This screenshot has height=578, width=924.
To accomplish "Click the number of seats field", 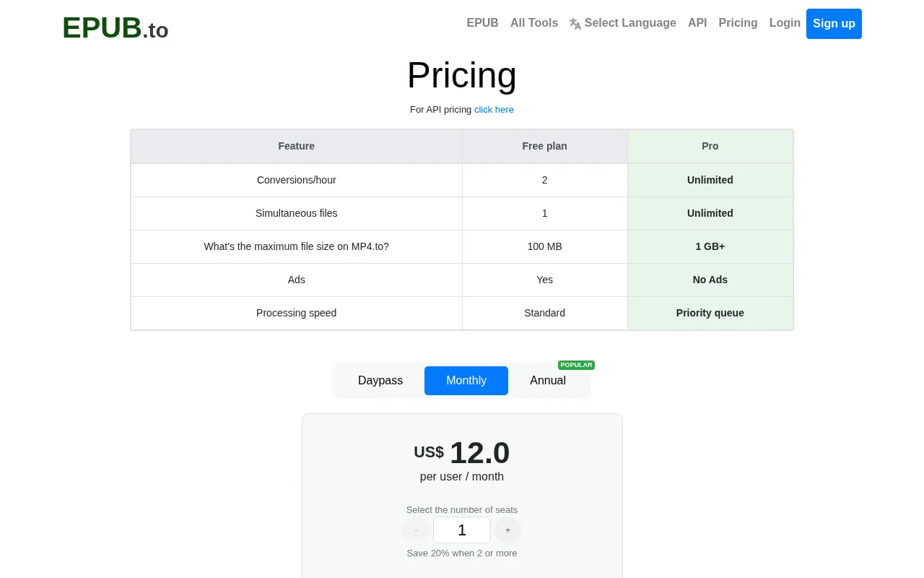I will [x=462, y=530].
